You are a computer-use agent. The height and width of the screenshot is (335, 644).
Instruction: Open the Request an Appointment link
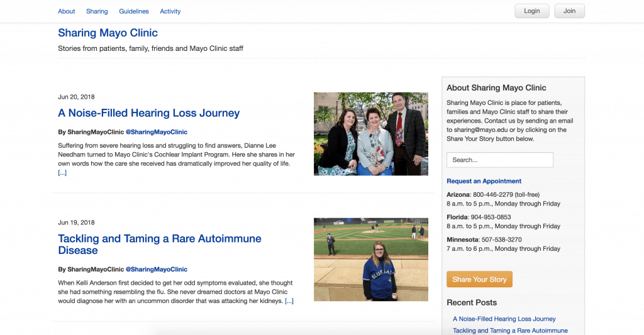point(484,181)
